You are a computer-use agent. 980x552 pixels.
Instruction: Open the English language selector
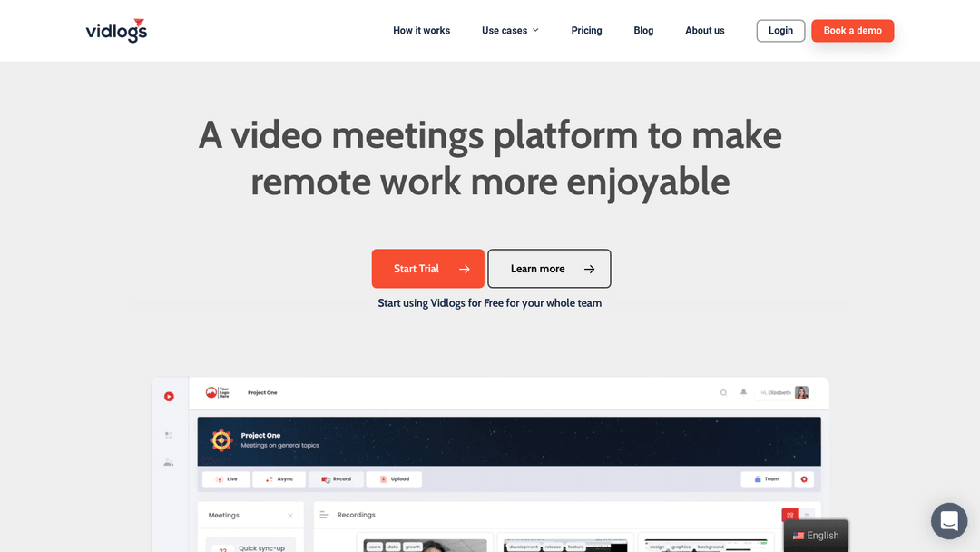coord(816,536)
